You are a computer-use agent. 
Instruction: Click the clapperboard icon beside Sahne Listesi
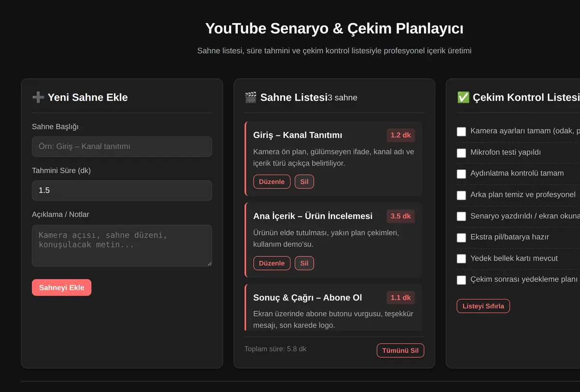tap(250, 97)
